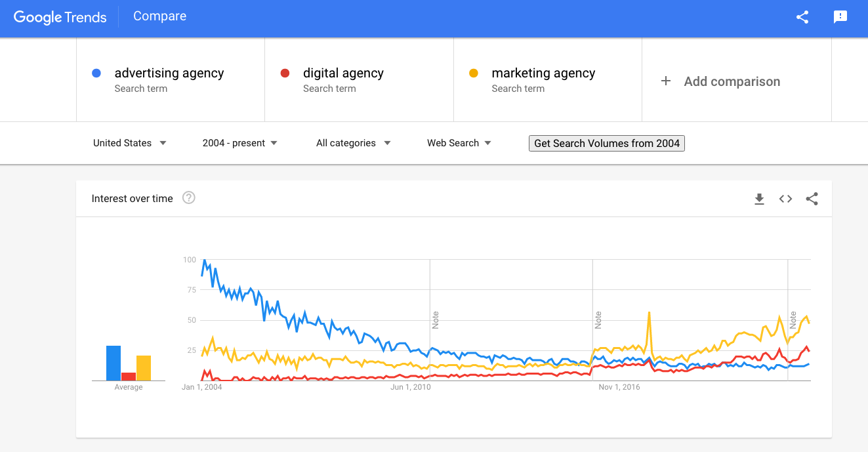This screenshot has width=868, height=452.
Task: Click the blue average bar for advertising agency
Action: pyautogui.click(x=114, y=363)
